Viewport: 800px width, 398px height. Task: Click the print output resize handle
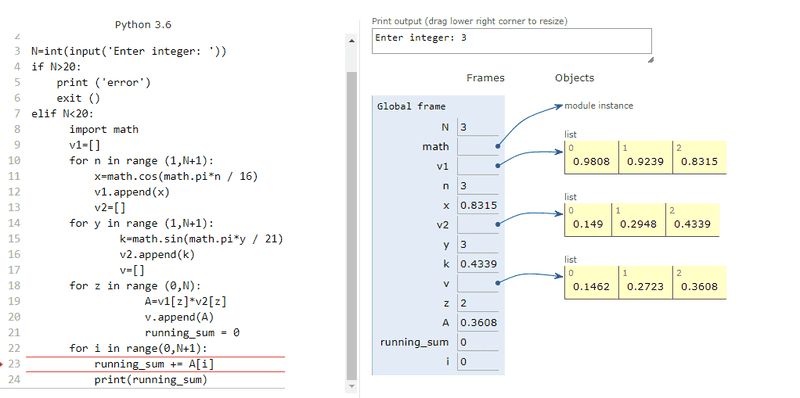(651, 60)
